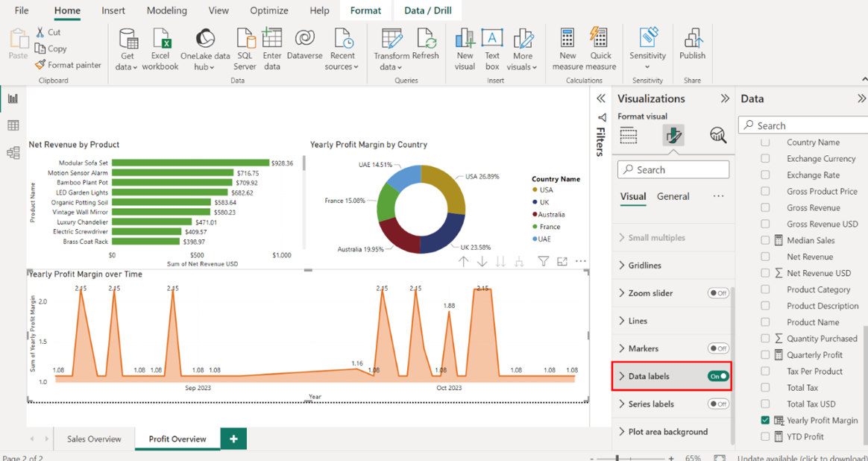Turn off the Data labels toggle
The image size is (868, 461).
pos(718,377)
